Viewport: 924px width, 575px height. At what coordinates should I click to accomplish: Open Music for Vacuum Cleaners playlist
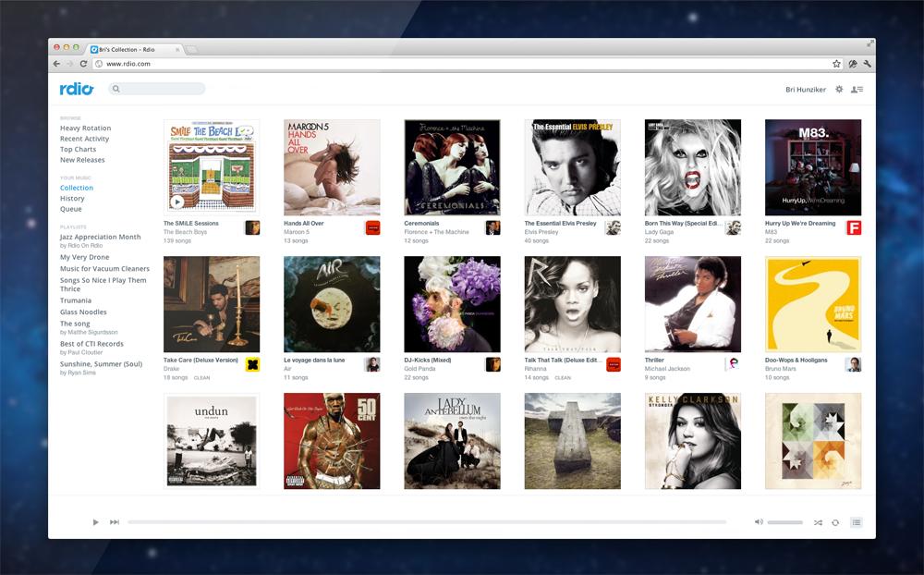[x=104, y=268]
